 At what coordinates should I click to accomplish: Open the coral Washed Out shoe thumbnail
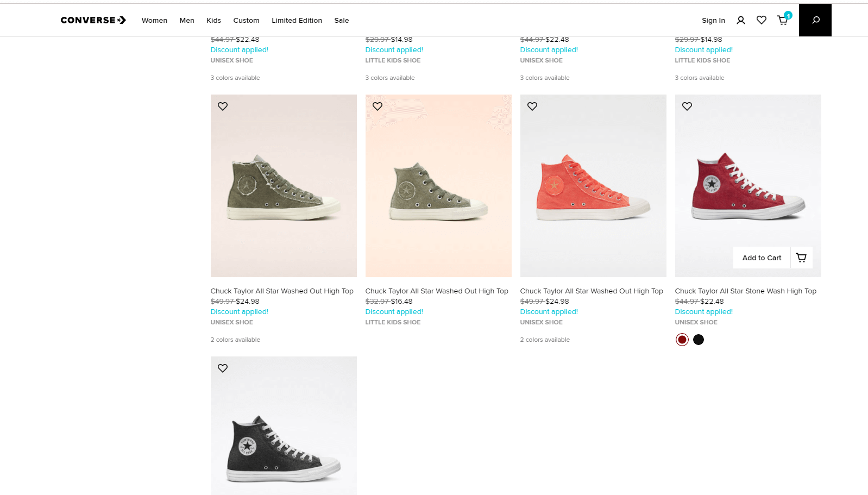593,186
